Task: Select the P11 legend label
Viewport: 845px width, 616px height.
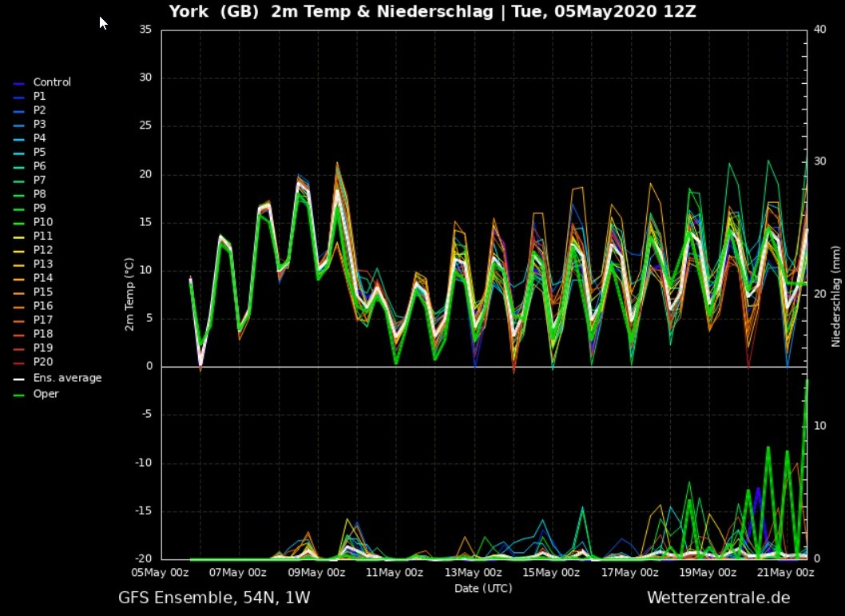Action: pyautogui.click(x=43, y=236)
